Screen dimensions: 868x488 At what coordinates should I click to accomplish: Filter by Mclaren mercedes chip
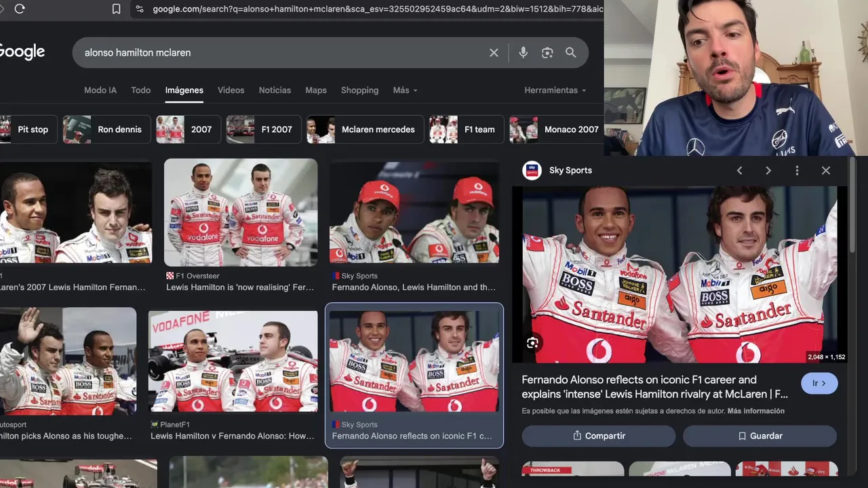[365, 129]
